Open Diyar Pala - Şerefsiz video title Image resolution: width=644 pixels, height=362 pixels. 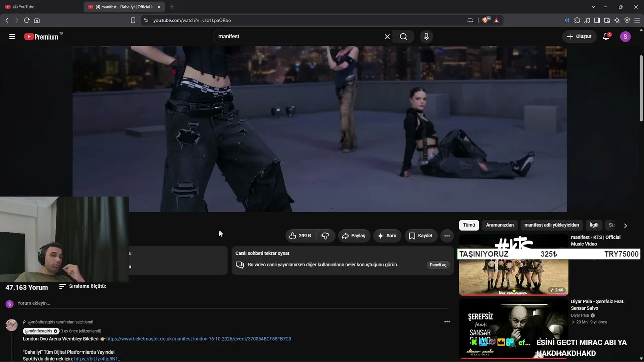coord(598,305)
